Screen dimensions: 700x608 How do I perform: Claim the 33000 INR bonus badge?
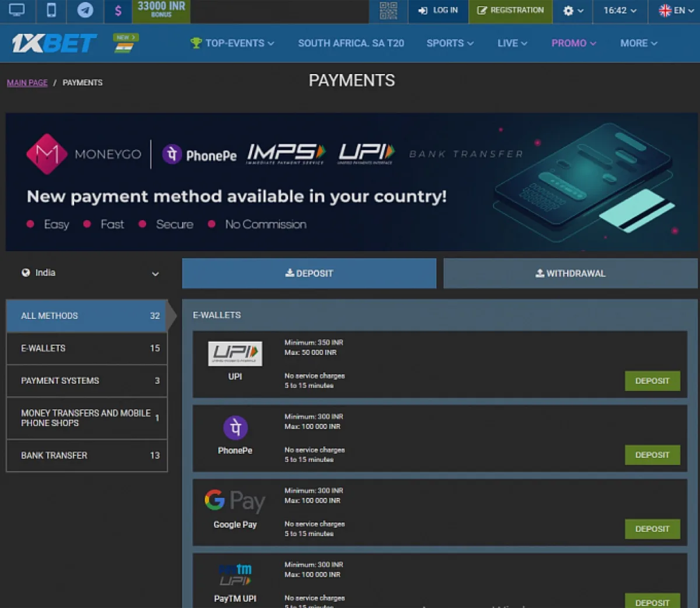coord(161,10)
